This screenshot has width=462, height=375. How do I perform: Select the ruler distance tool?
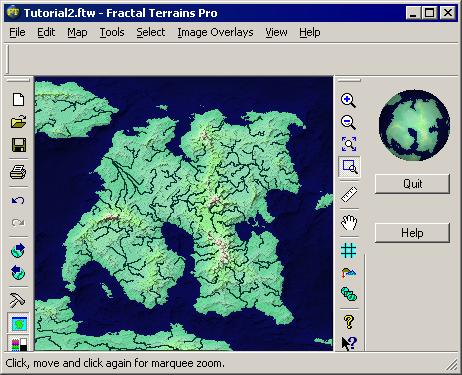[349, 194]
